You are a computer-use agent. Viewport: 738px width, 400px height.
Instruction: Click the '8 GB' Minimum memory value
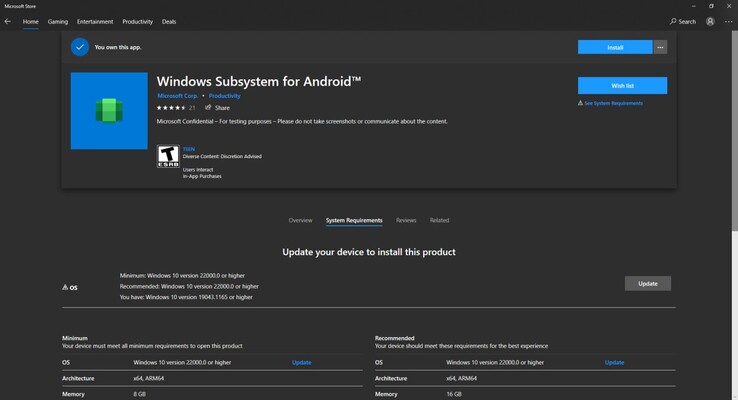[x=139, y=394]
